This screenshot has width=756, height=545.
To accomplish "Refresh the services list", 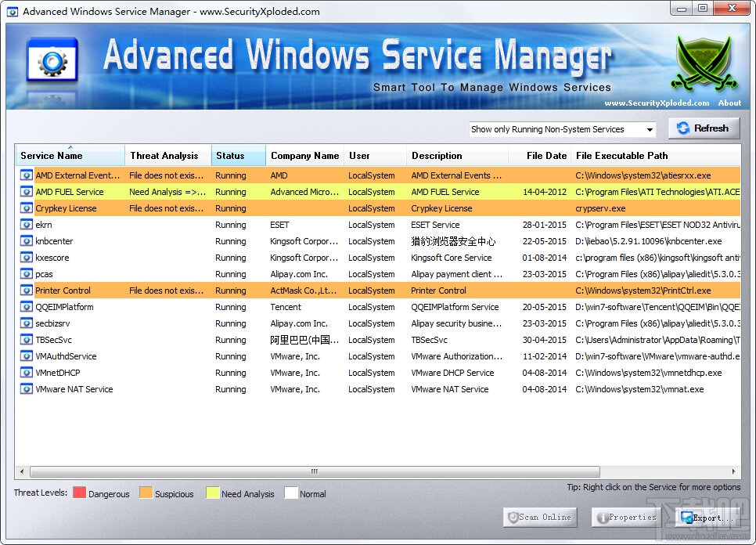I will 704,128.
